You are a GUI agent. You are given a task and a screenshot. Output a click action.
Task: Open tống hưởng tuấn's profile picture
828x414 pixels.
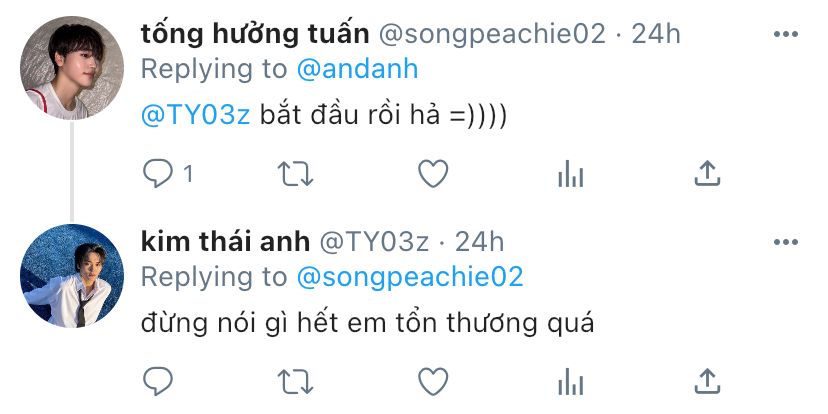click(x=72, y=68)
